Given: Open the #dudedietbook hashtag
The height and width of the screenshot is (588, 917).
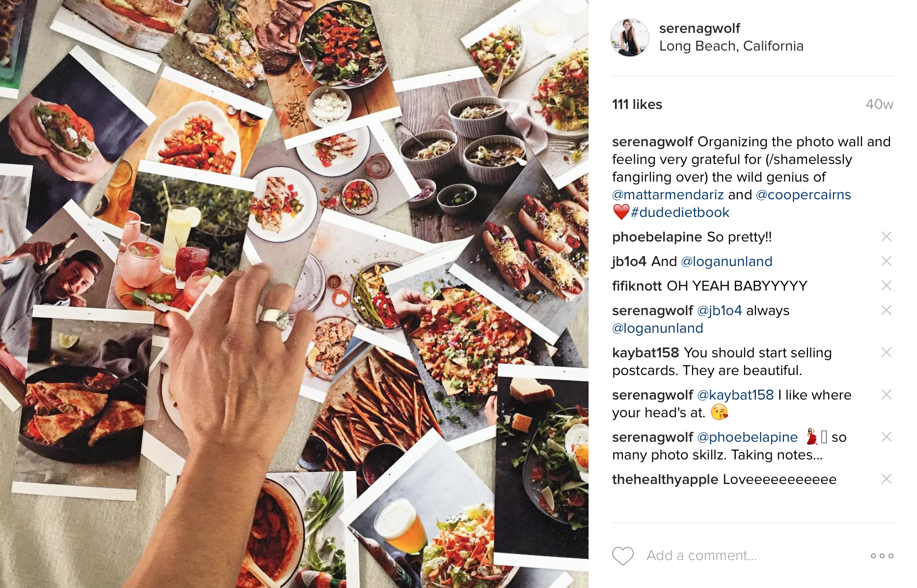Looking at the screenshot, I should coord(680,213).
